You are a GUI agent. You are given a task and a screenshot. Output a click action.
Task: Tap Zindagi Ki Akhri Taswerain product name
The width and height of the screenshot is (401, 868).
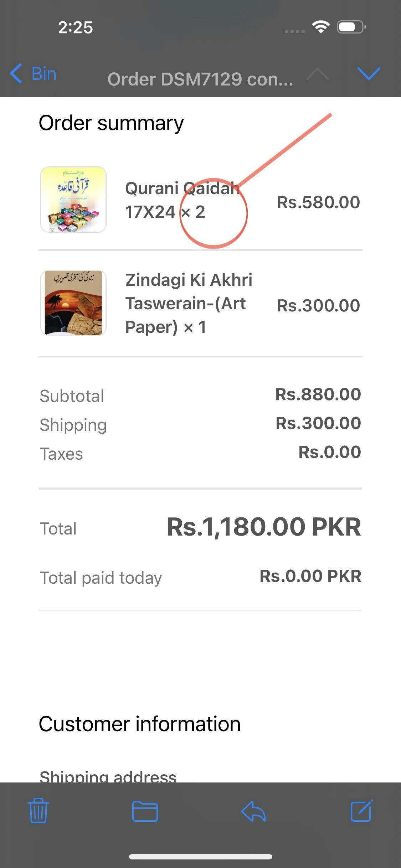pos(189,303)
